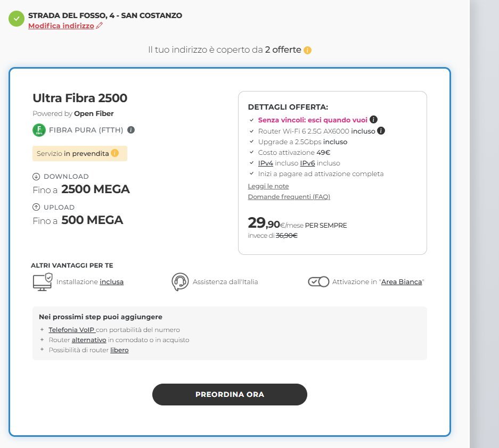This screenshot has width=499, height=448.
Task: Open Domande frequenti (FAQ) link
Action: (x=289, y=197)
